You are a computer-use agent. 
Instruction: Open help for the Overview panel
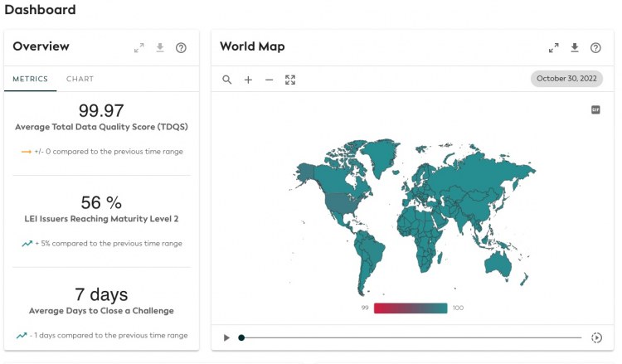pyautogui.click(x=181, y=48)
